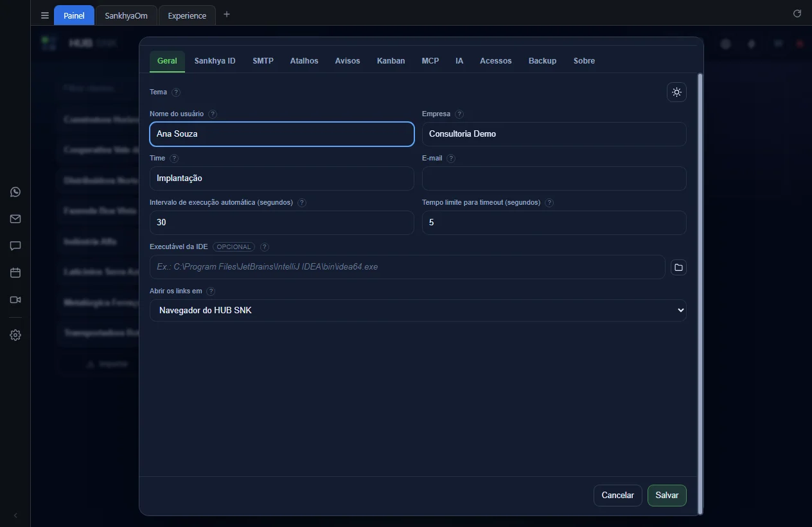Open the SMTP settings tab

point(263,61)
